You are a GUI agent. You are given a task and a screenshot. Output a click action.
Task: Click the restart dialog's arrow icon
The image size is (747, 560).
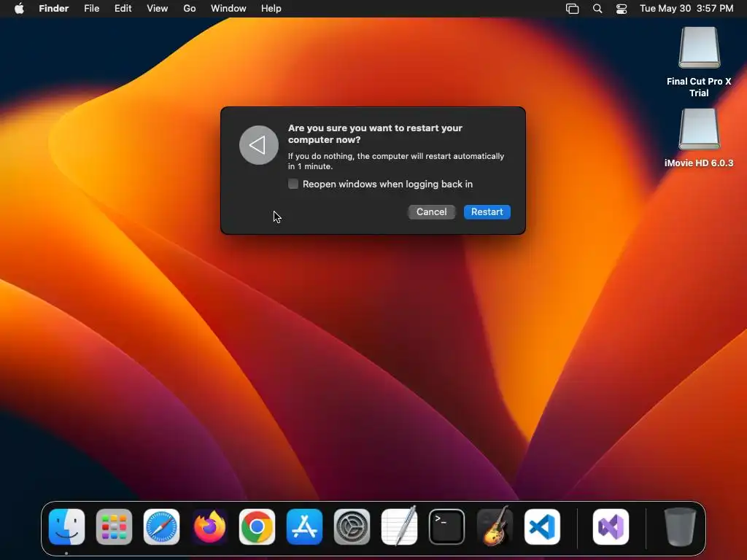[x=259, y=145]
